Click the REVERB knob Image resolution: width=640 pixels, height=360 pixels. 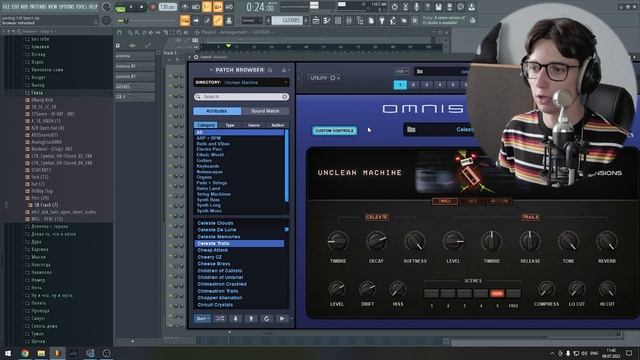point(607,241)
